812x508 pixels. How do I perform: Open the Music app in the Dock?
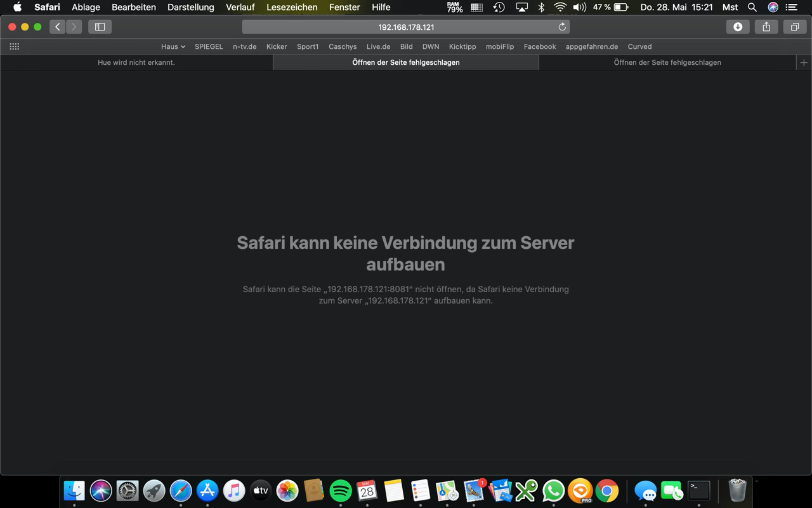click(234, 491)
